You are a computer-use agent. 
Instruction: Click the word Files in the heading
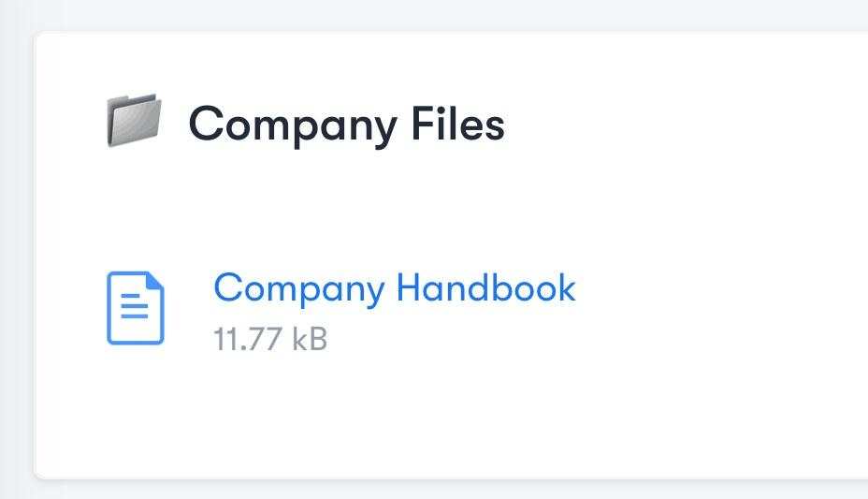[457, 124]
